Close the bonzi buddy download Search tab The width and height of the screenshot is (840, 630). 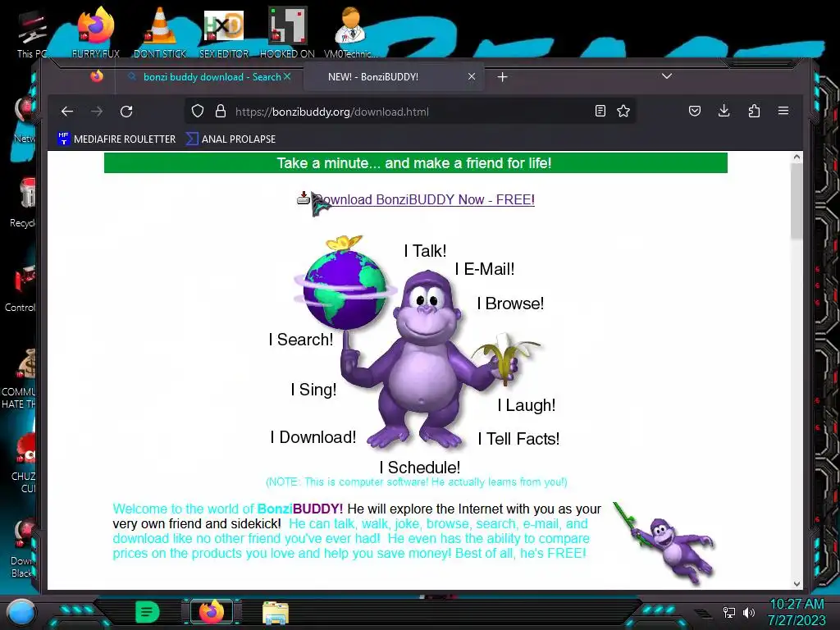pos(287,76)
